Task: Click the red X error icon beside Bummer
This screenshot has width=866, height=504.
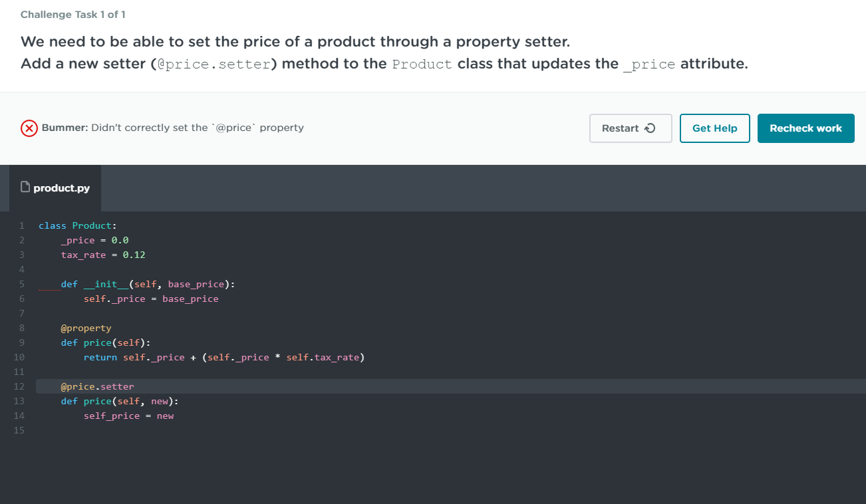Action: [29, 128]
